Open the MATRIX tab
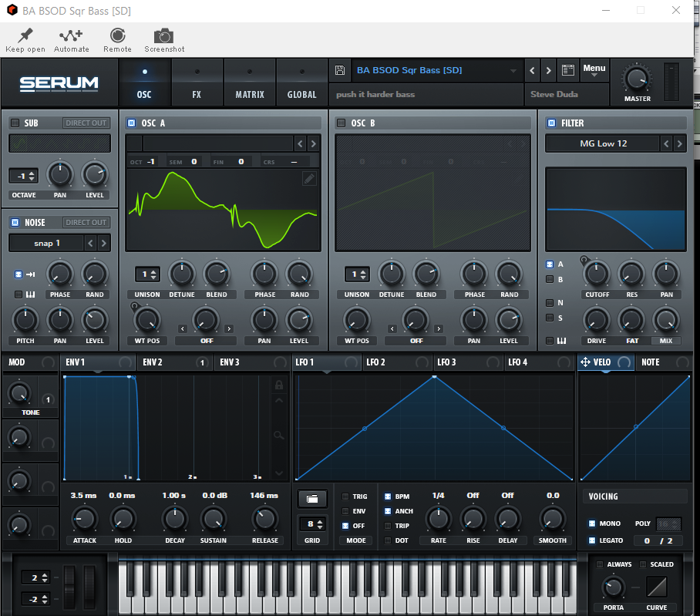Image resolution: width=700 pixels, height=616 pixels. tap(250, 82)
